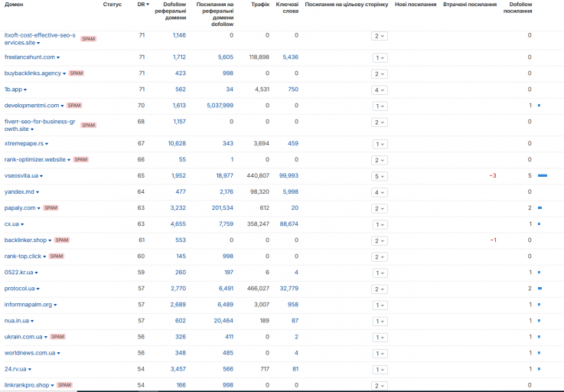
Task: Click SPAM badge beside linkrankpro.shop
Action: pos(64,385)
